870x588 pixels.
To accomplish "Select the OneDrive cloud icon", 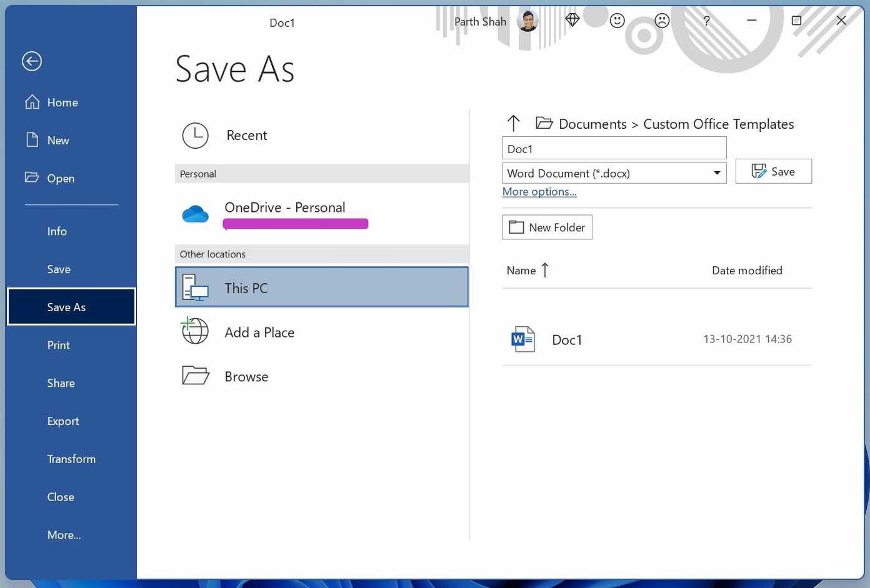I will (x=195, y=214).
